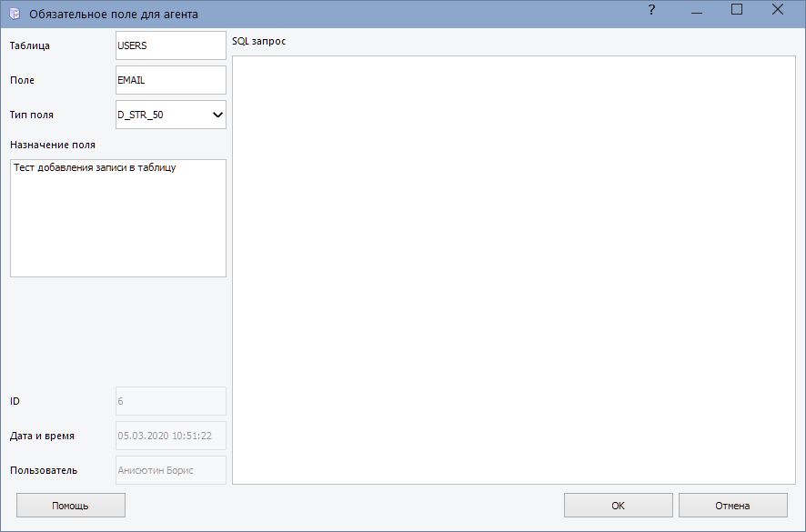
Task: Cancel the dialog with Отмена
Action: tap(732, 506)
